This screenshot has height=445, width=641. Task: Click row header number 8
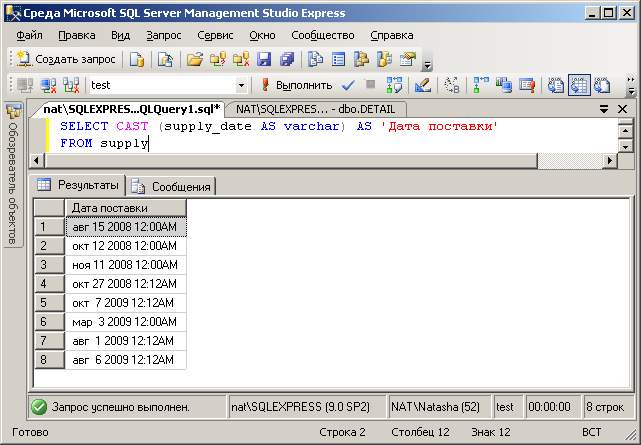click(49, 360)
